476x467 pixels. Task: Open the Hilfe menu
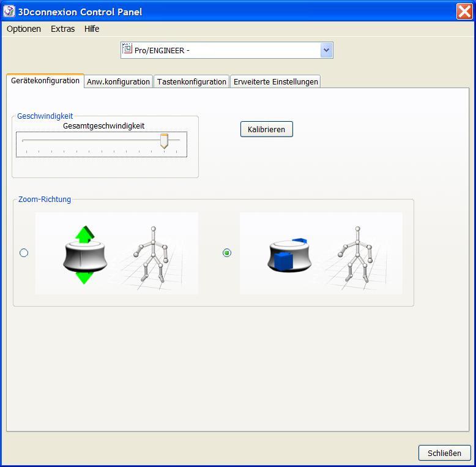[x=92, y=29]
